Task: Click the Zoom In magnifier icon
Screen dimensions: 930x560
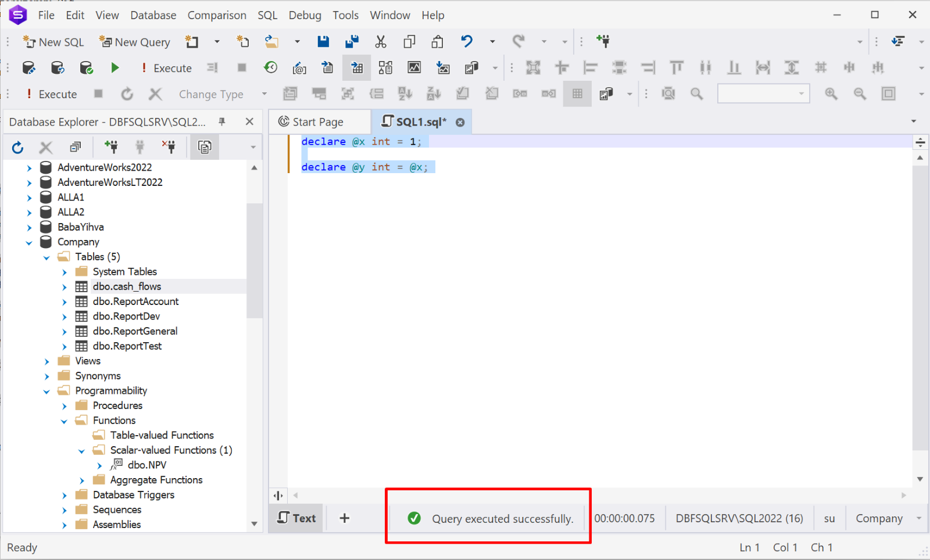Action: (x=831, y=94)
